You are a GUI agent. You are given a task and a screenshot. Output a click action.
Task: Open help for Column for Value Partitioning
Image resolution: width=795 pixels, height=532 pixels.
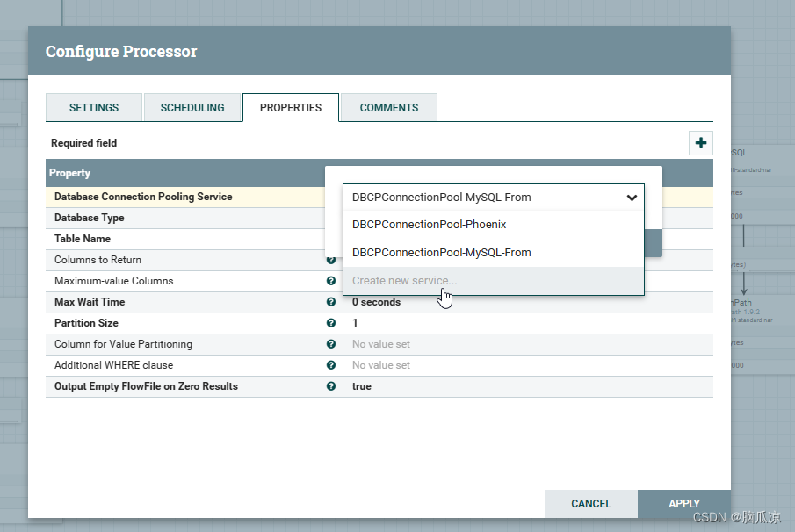coord(331,344)
